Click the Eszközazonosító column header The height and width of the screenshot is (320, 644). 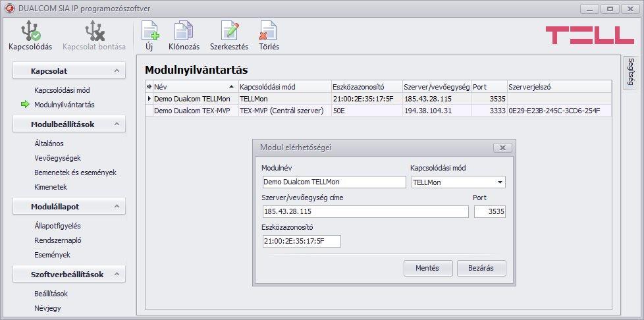tap(367, 87)
